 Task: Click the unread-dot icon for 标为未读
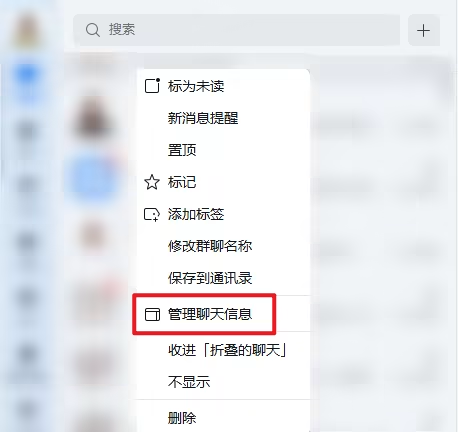point(152,86)
